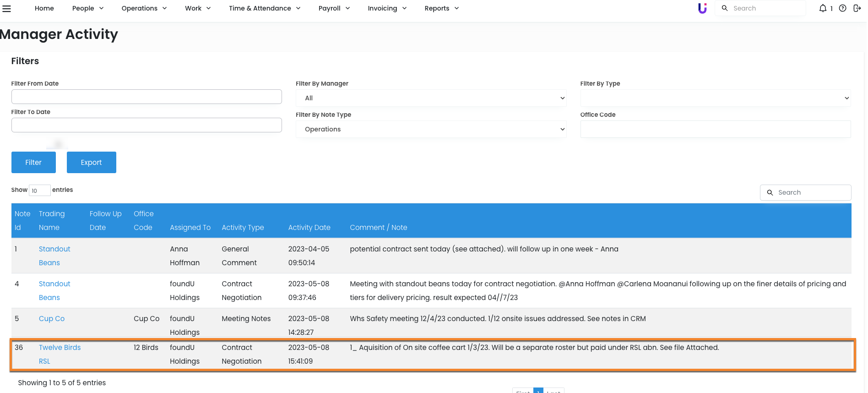Click the Office Code input field
The image size is (868, 393).
coord(715,129)
